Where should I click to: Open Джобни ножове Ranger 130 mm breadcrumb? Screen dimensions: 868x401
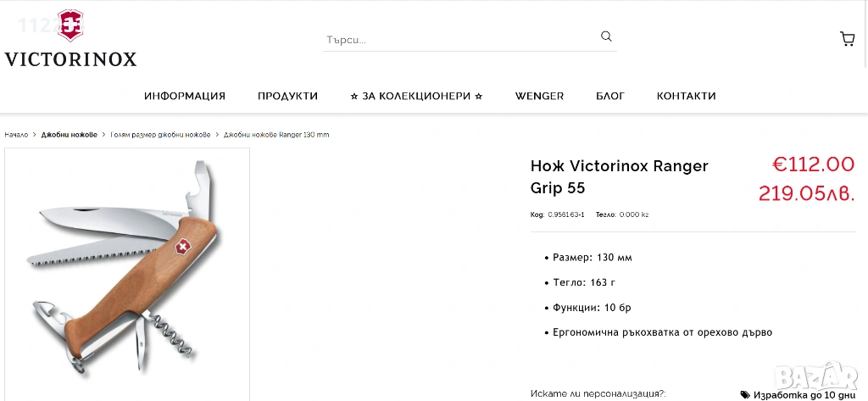(276, 135)
